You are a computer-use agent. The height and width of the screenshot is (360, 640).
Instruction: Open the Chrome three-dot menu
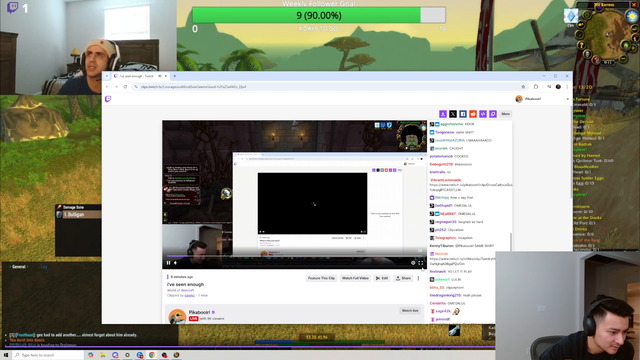tap(567, 87)
